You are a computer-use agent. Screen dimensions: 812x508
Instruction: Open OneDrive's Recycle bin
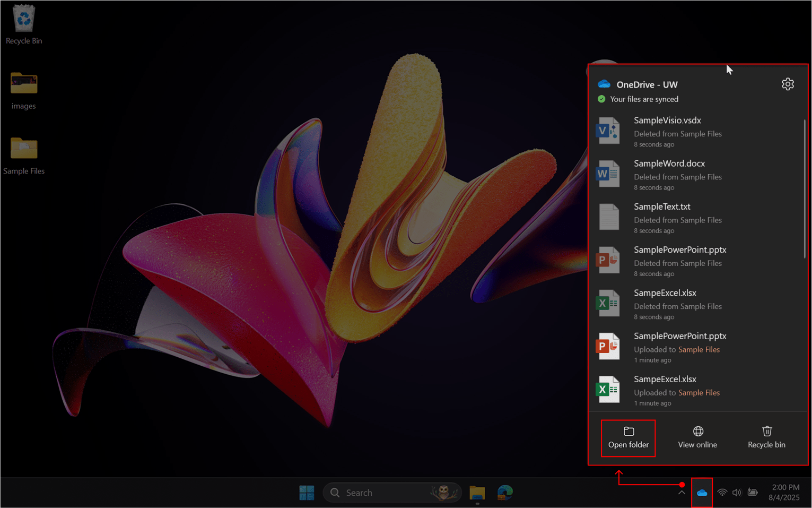766,436
